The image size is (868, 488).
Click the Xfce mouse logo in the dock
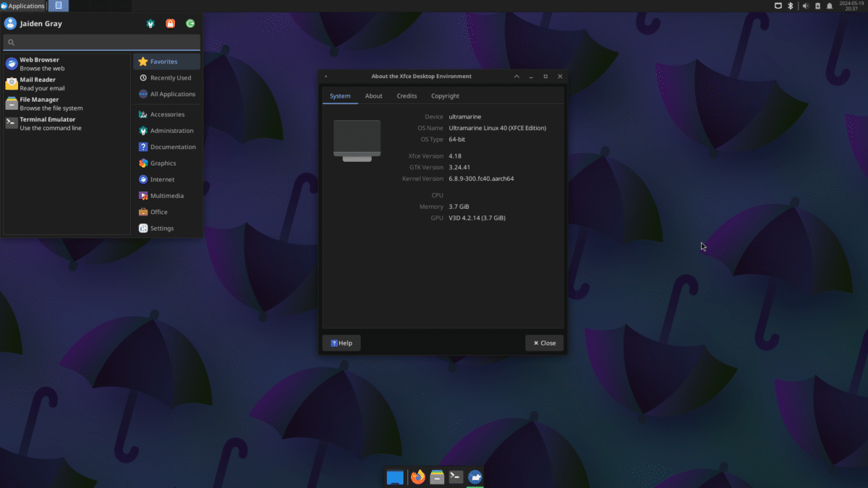(475, 476)
